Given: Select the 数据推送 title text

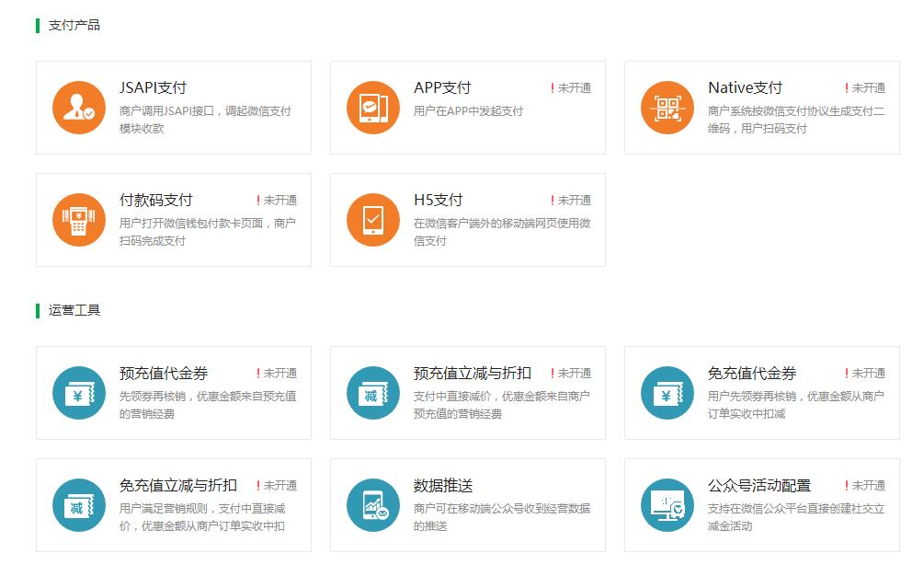Looking at the screenshot, I should 443,486.
